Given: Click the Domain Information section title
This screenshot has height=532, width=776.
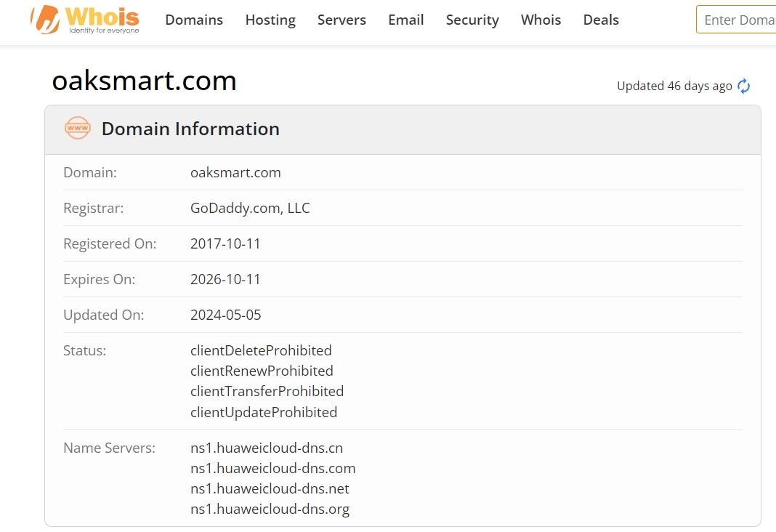Looking at the screenshot, I should (190, 129).
